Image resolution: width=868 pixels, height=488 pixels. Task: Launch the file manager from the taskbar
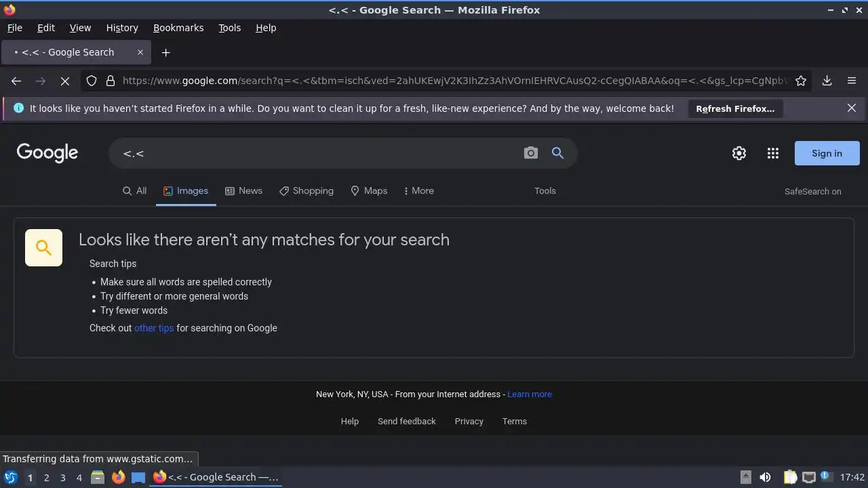click(x=98, y=477)
